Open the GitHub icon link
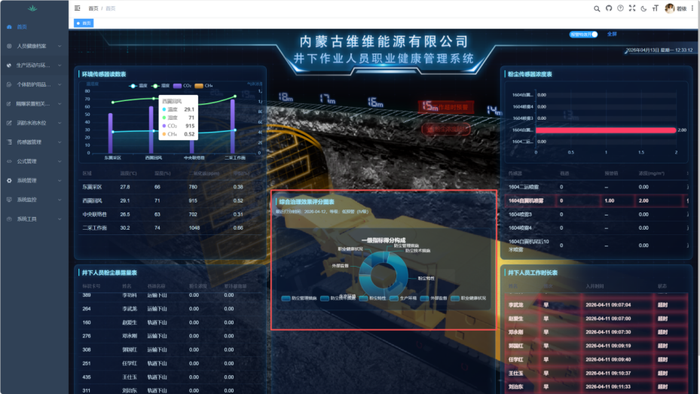Viewport: 700px width, 394px height. tap(608, 8)
